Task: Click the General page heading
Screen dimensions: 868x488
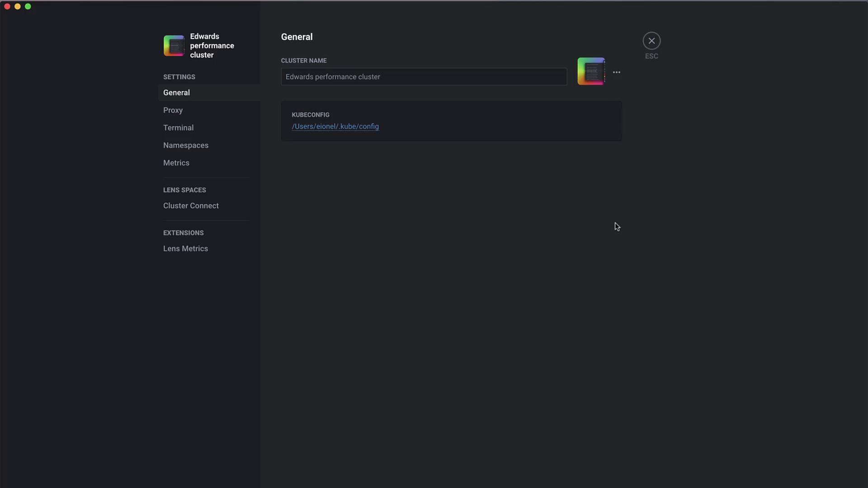Action: tap(297, 37)
